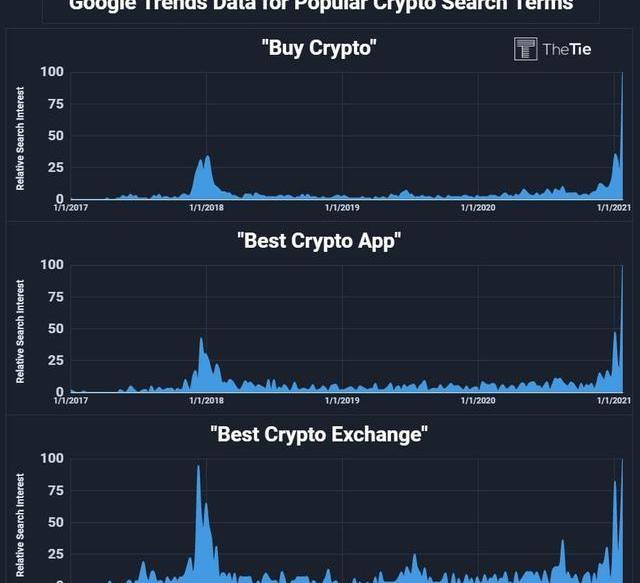Viewport: 640px width, 583px height.
Task: Select the "Best Crypto App" chart title
Action: pyautogui.click(x=319, y=240)
